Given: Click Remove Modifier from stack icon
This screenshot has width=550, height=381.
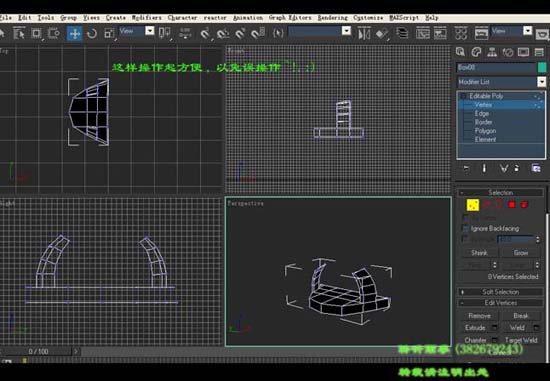Looking at the screenshot, I should click(x=517, y=168).
